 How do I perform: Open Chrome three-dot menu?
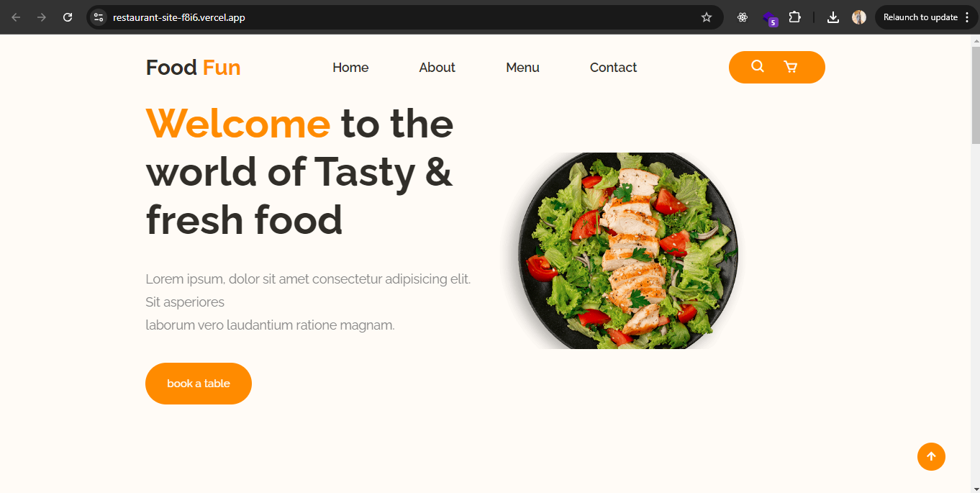coord(967,17)
